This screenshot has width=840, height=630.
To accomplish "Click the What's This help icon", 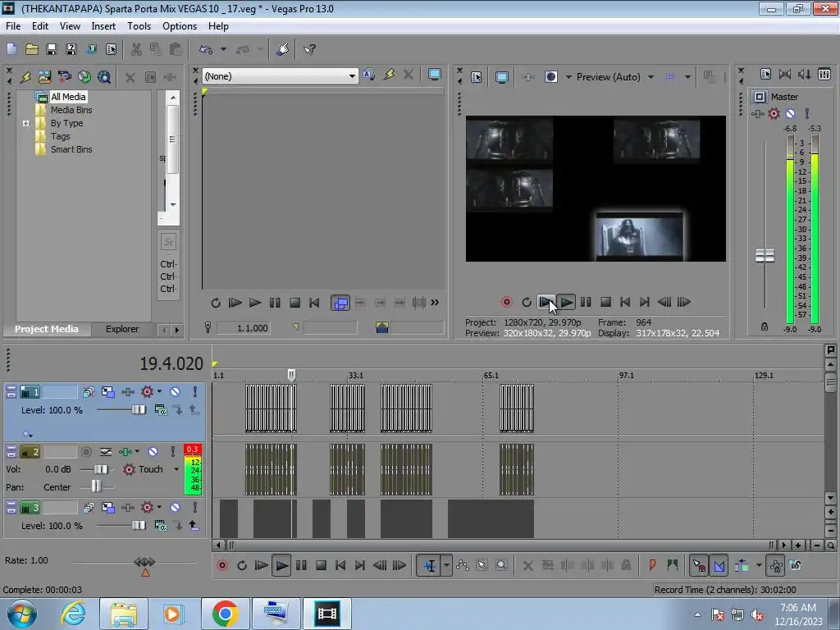I will point(309,49).
